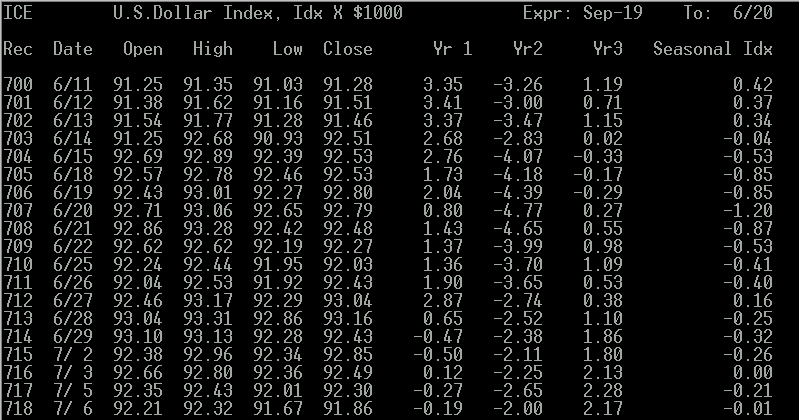The width and height of the screenshot is (799, 420).
Task: Click Open value 91.25 in record 700
Action: 138,84
